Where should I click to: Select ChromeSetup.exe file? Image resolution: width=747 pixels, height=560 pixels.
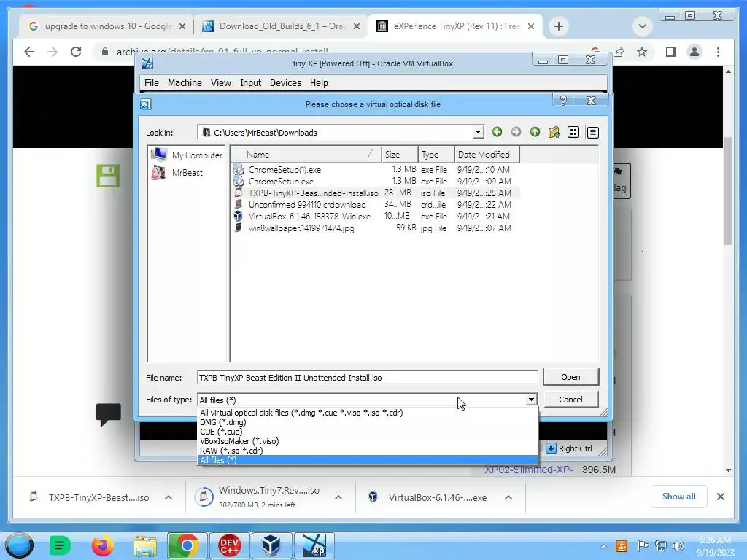click(281, 182)
